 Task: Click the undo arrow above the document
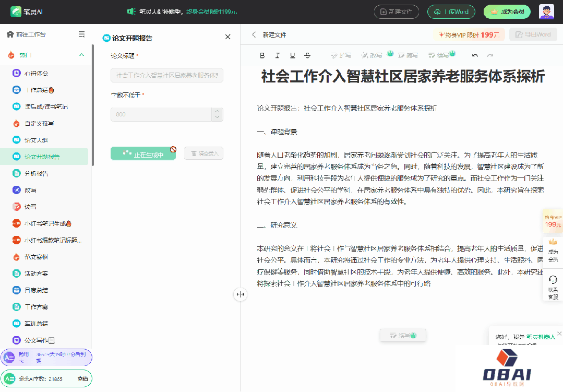click(x=475, y=55)
